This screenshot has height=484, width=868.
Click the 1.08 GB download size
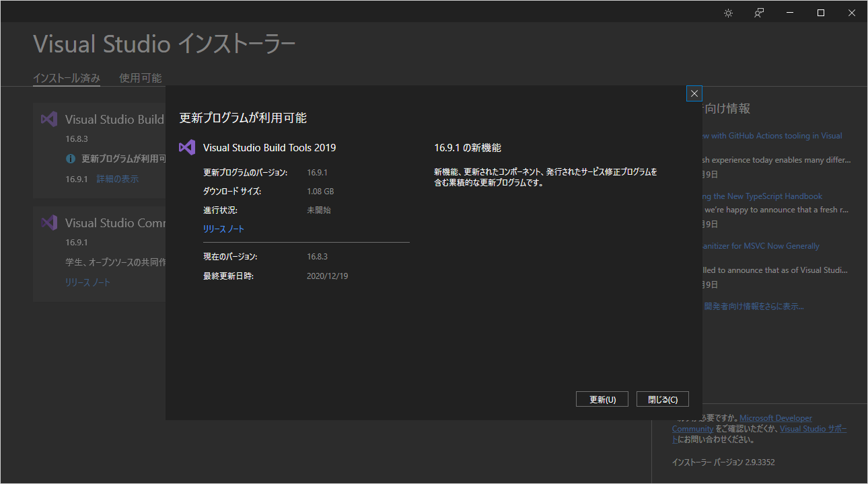click(x=320, y=192)
